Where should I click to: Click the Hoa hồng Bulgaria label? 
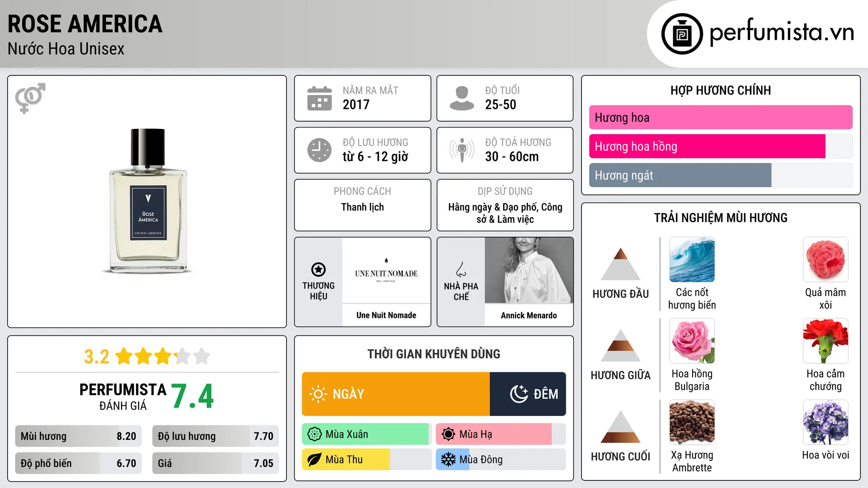pyautogui.click(x=692, y=380)
